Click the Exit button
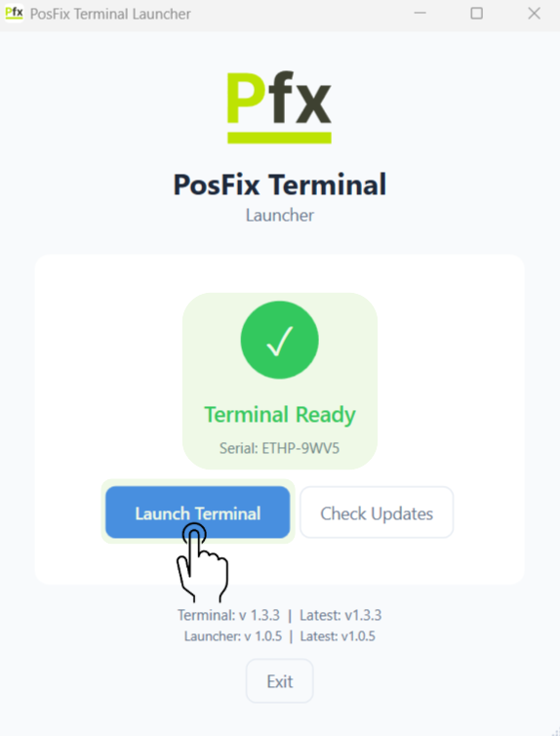 click(280, 681)
